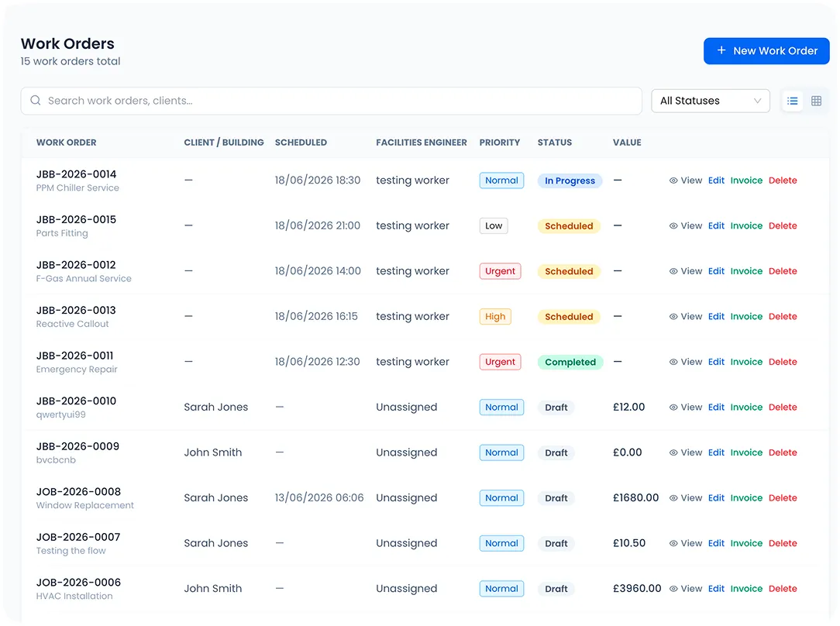
Task: Delete work order JBB-2026-0014
Action: pos(783,181)
